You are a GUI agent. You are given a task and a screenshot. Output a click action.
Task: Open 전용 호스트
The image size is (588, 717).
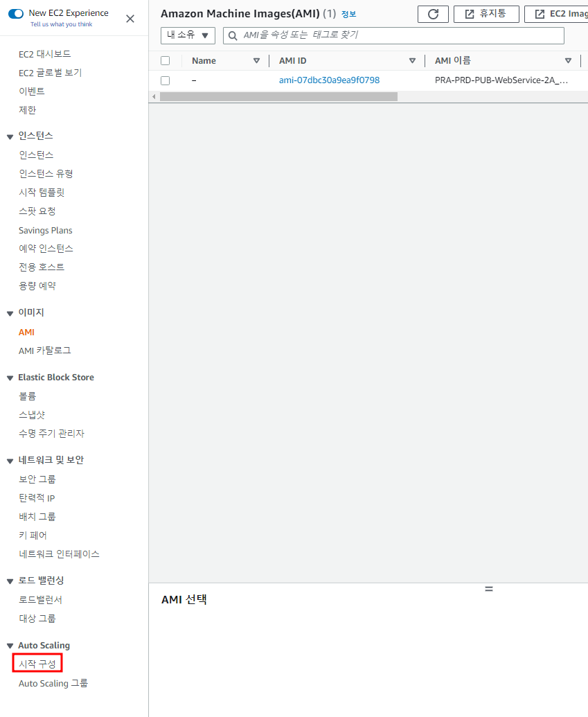coord(42,267)
